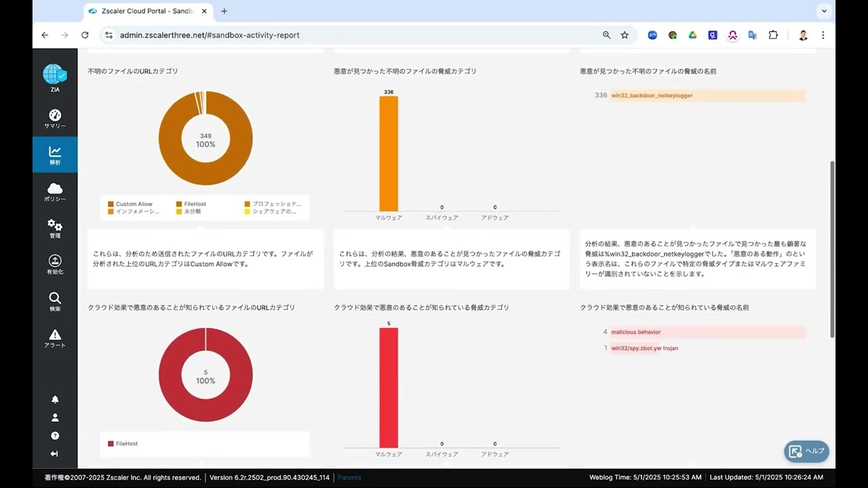Open the 検索 search tool

[54, 301]
